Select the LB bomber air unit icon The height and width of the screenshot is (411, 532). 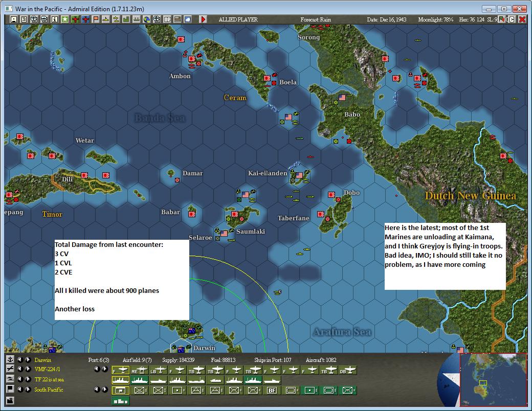[x=159, y=370]
